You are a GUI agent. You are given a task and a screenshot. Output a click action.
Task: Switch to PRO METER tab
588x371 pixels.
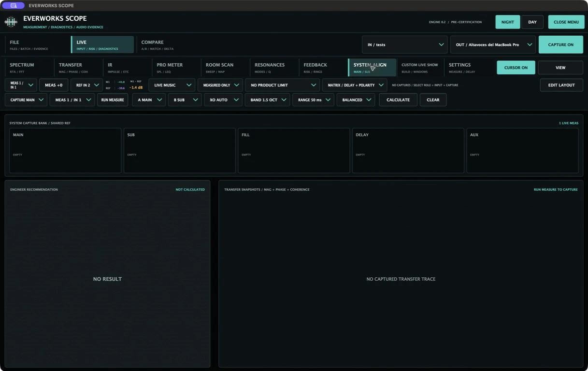176,68
